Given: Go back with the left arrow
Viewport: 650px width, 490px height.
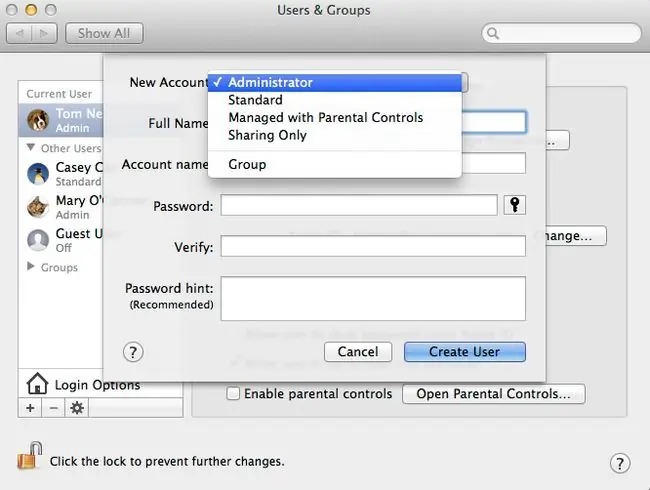Looking at the screenshot, I should [x=19, y=33].
